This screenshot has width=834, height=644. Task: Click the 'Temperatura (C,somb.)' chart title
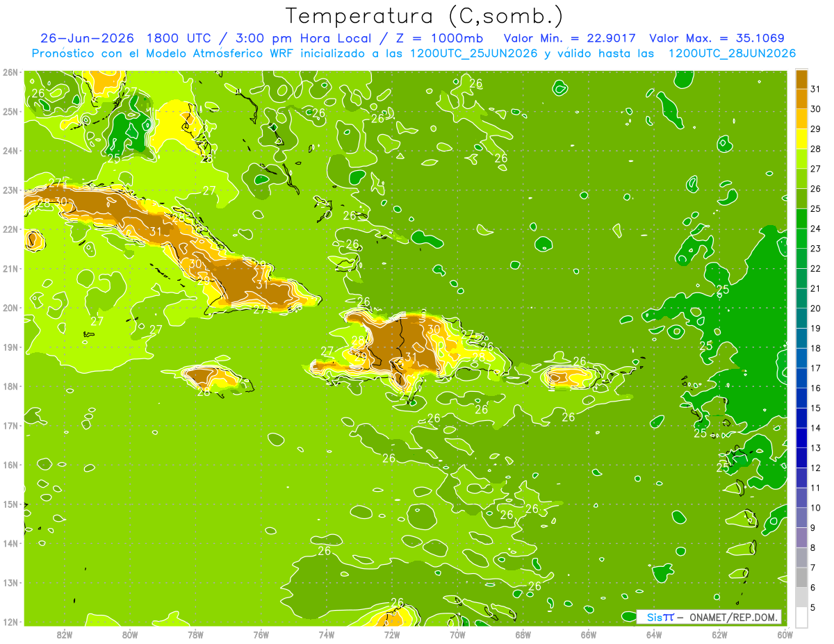tap(424, 16)
